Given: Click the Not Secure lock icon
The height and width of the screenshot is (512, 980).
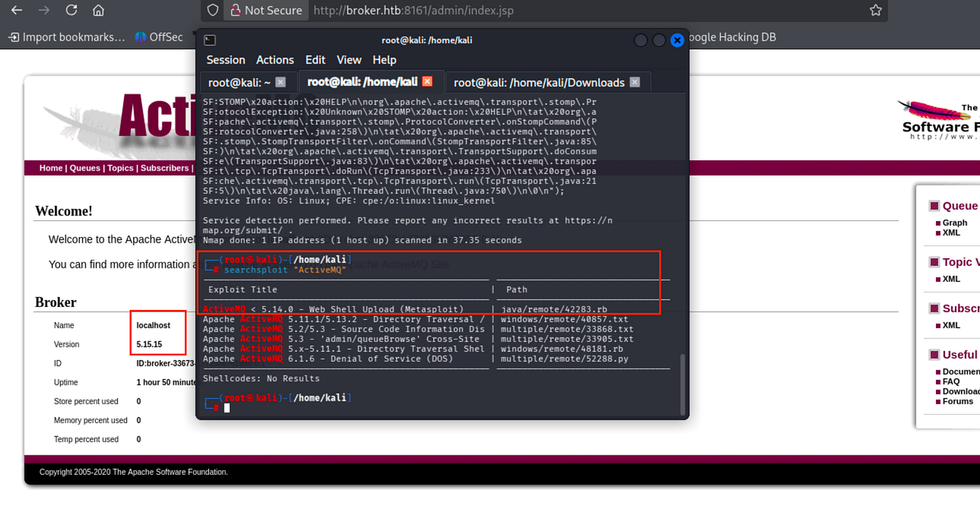Looking at the screenshot, I should pos(234,10).
